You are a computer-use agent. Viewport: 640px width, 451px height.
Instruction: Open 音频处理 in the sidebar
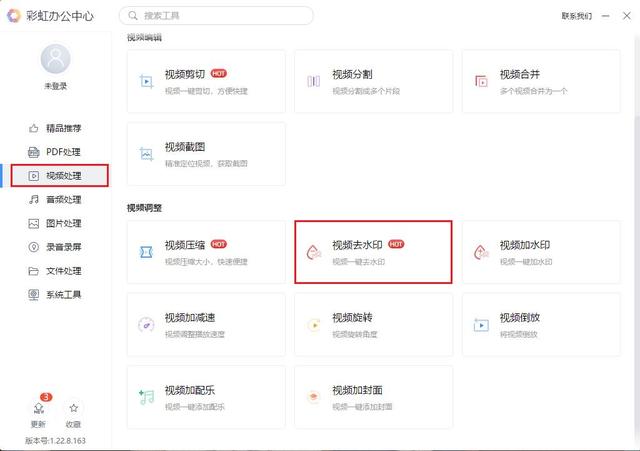point(56,199)
